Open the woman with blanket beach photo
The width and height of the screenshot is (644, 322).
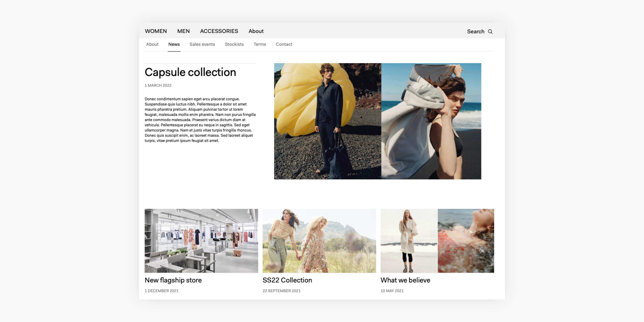click(431, 121)
